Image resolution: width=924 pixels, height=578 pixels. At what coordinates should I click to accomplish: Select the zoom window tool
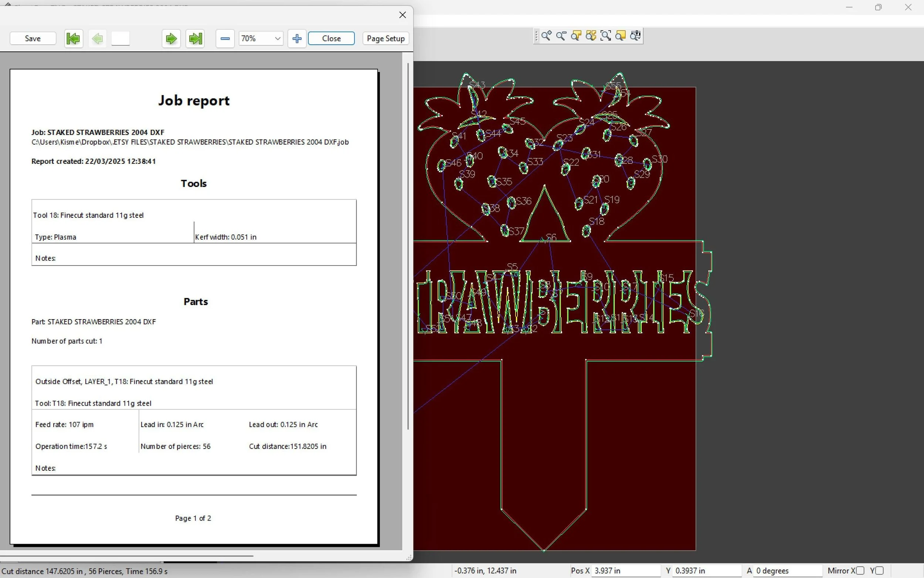(x=605, y=36)
